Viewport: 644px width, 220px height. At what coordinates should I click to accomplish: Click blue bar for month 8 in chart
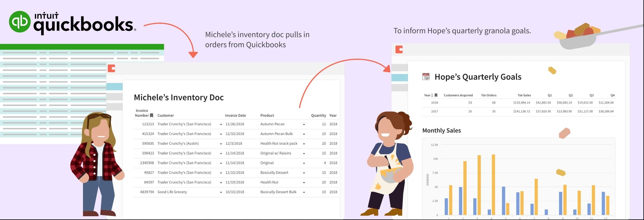(x=546, y=212)
